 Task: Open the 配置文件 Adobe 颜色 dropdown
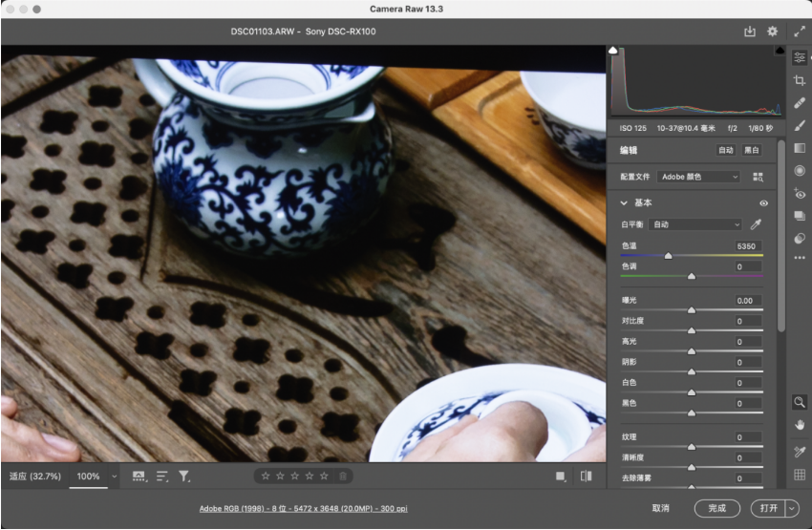point(698,177)
